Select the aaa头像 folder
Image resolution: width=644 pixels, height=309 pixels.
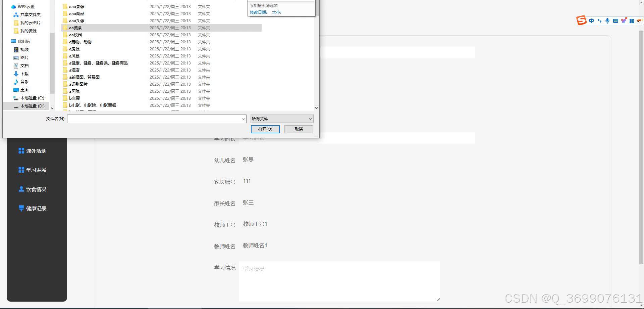(76, 21)
